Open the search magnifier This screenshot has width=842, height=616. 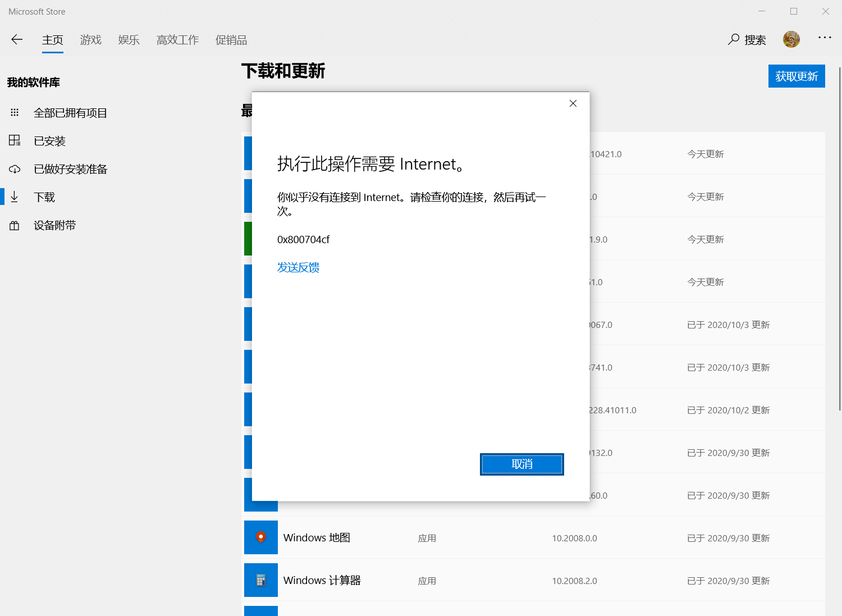click(734, 39)
